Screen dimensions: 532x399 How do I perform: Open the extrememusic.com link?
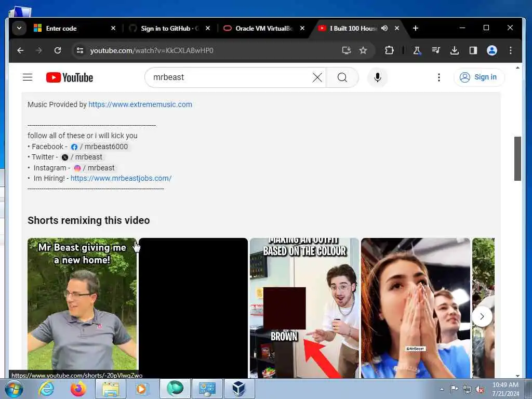pyautogui.click(x=140, y=104)
